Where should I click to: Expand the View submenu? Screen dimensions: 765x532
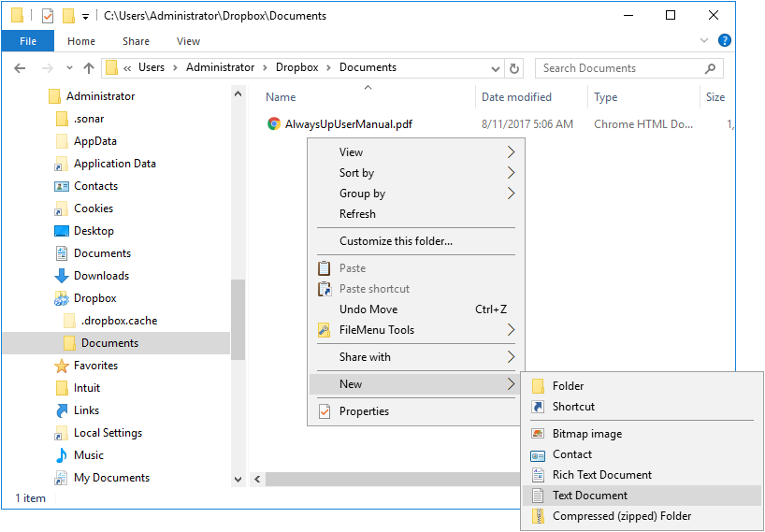pyautogui.click(x=511, y=152)
